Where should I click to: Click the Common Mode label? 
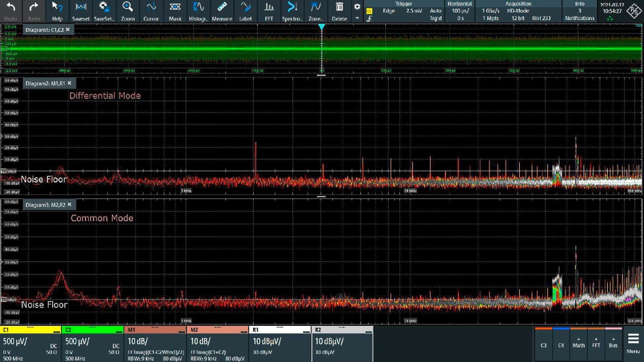click(x=102, y=218)
